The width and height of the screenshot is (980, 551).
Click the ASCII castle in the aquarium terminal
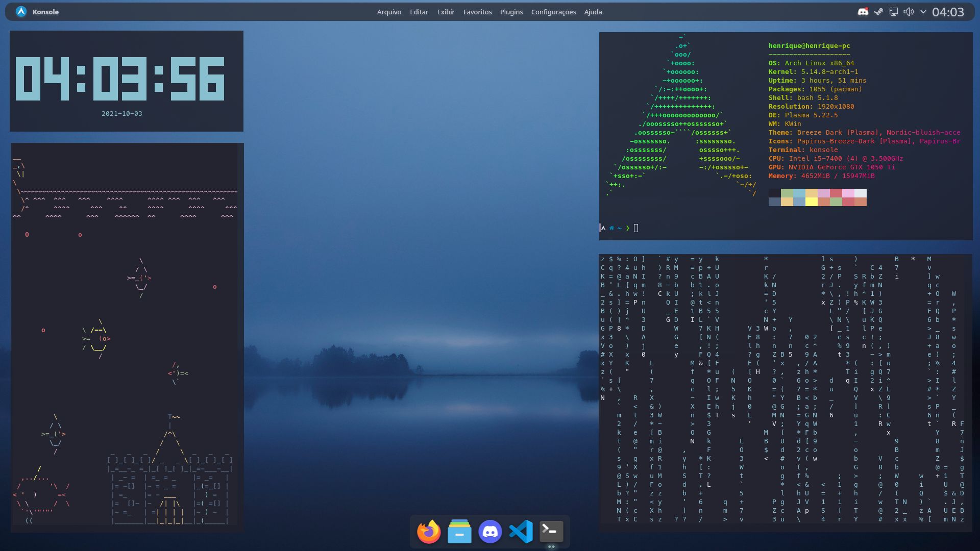click(x=170, y=469)
